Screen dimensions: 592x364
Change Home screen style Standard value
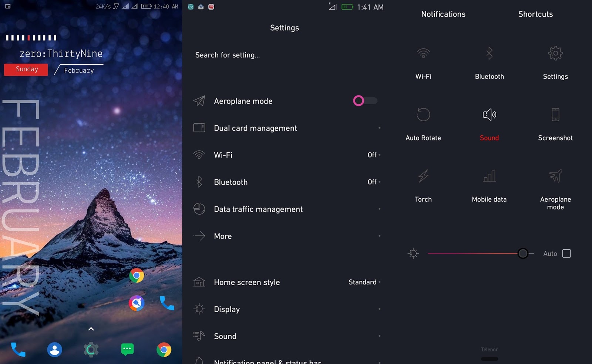(x=362, y=282)
